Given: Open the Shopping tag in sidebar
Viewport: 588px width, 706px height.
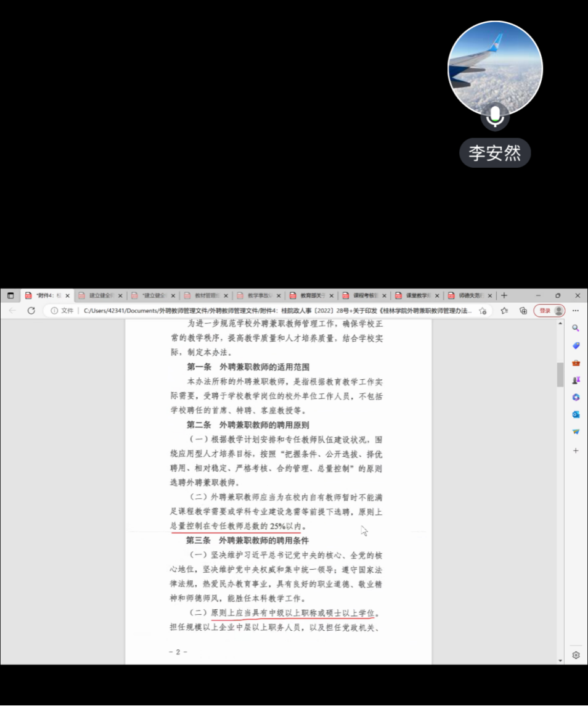Looking at the screenshot, I should tap(576, 345).
